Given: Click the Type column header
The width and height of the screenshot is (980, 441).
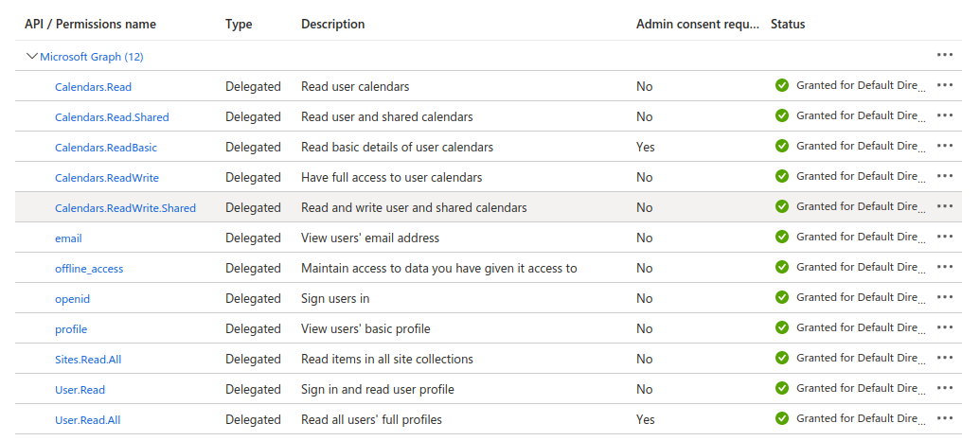Looking at the screenshot, I should [239, 24].
